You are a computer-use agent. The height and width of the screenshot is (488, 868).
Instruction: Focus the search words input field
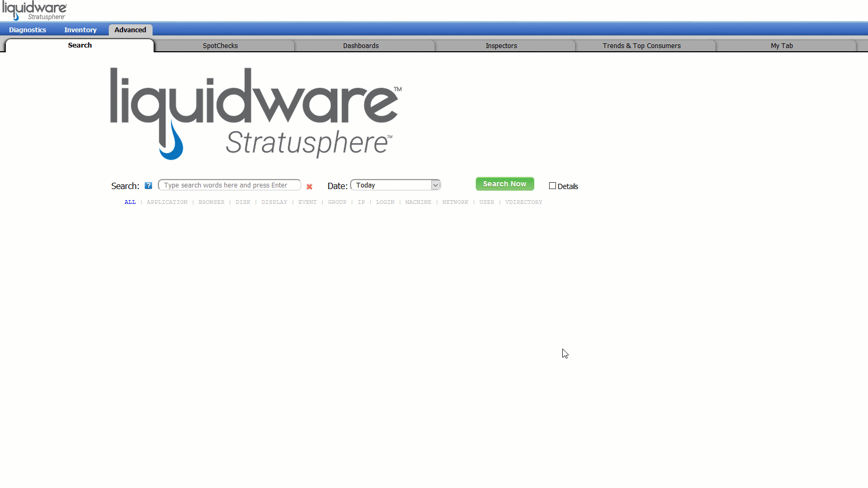230,185
